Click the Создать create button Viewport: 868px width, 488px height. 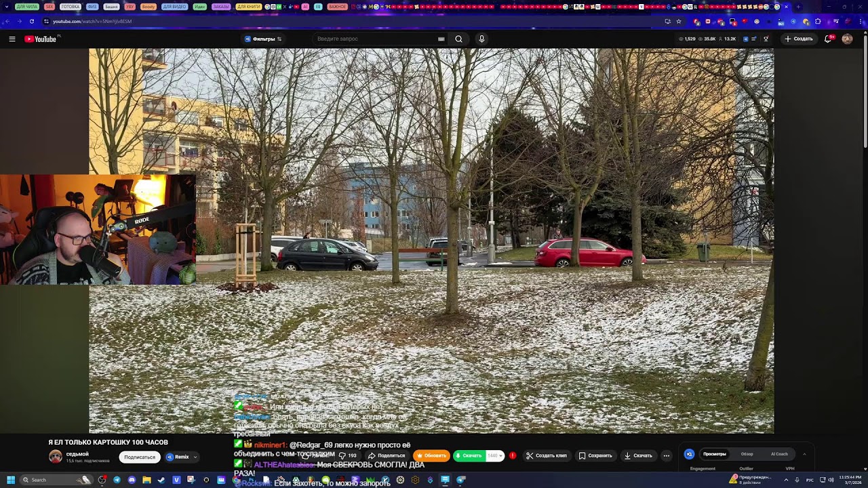(x=799, y=39)
